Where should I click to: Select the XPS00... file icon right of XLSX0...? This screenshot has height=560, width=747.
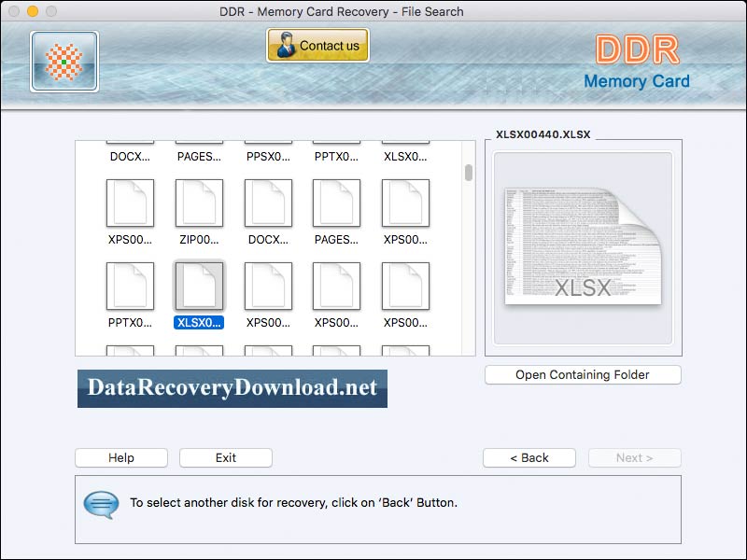[268, 286]
